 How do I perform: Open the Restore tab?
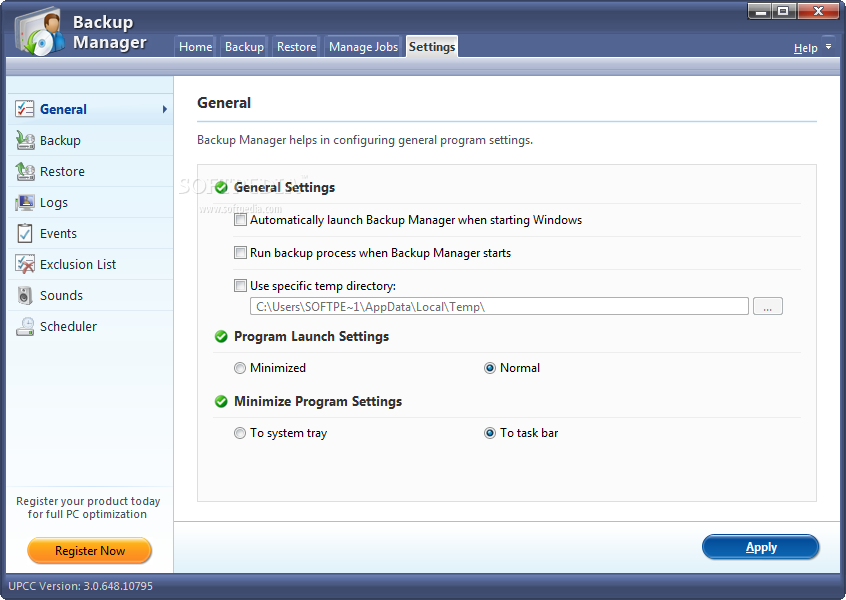tap(296, 47)
